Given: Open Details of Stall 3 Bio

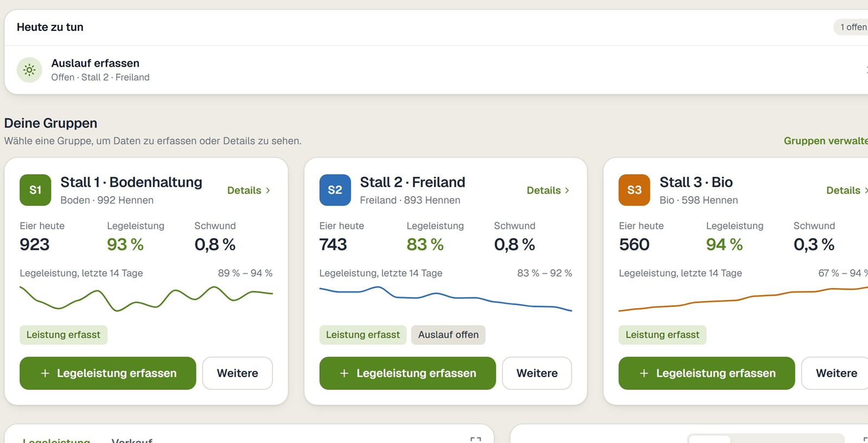Looking at the screenshot, I should [847, 190].
